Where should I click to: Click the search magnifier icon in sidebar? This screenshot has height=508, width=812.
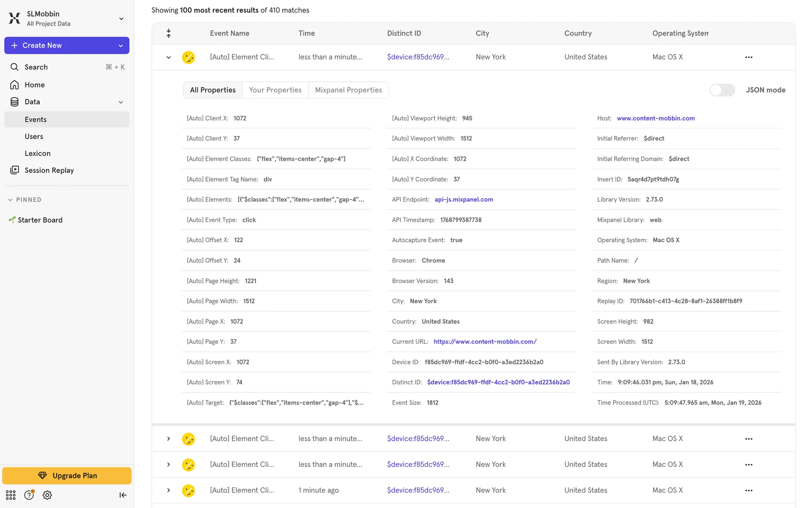pos(14,67)
